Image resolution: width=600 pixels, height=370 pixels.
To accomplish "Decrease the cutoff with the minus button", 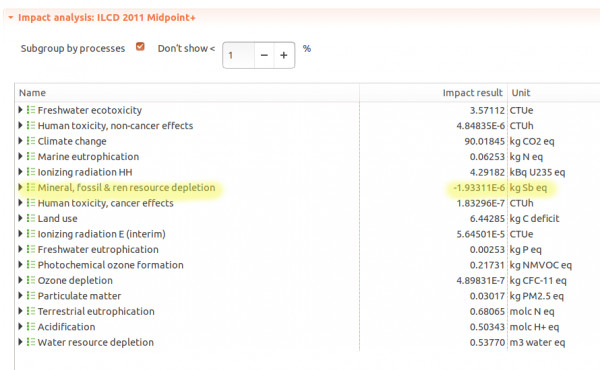I will [x=264, y=55].
